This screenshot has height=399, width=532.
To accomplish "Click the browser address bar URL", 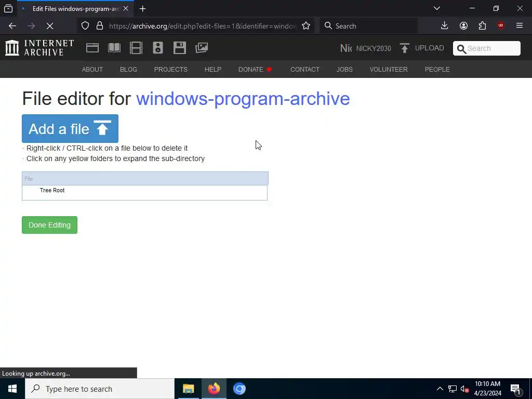I will 203,26.
